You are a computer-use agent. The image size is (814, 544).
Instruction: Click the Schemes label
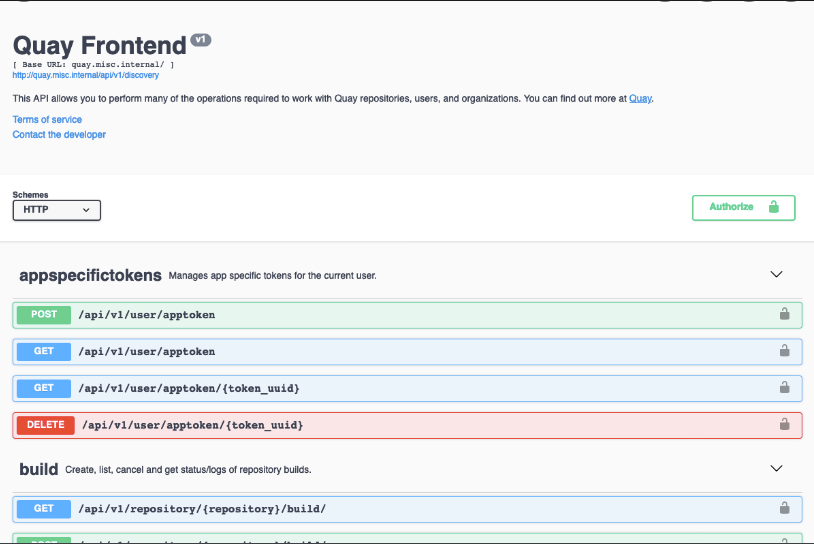[x=30, y=195]
